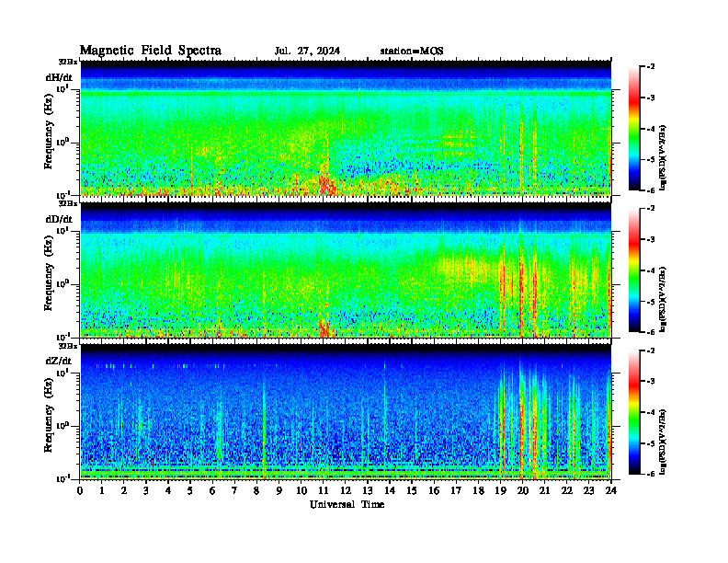This screenshot has width=728, height=563.
Task: Click the '32Hz' label above the dH/dt panel
Action: point(68,62)
